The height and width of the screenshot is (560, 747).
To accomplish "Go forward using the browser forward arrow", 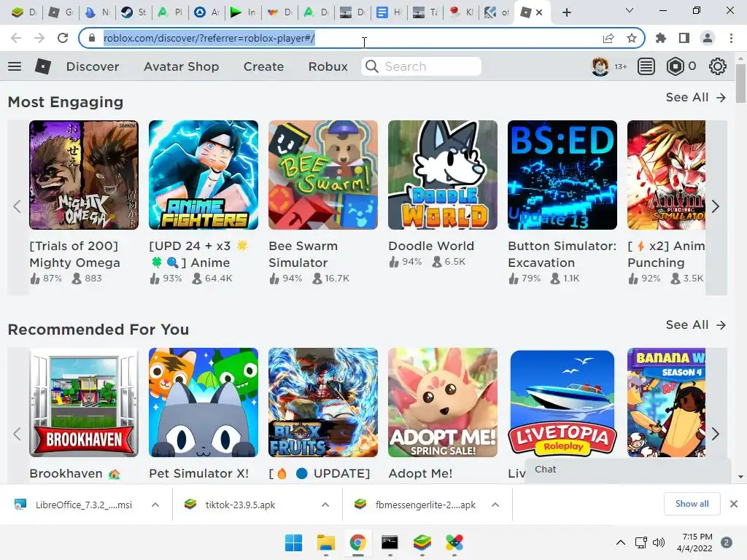I will pos(39,38).
